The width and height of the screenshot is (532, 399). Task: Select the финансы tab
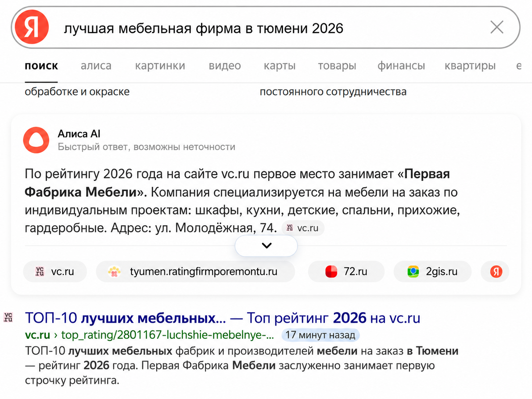pos(401,66)
